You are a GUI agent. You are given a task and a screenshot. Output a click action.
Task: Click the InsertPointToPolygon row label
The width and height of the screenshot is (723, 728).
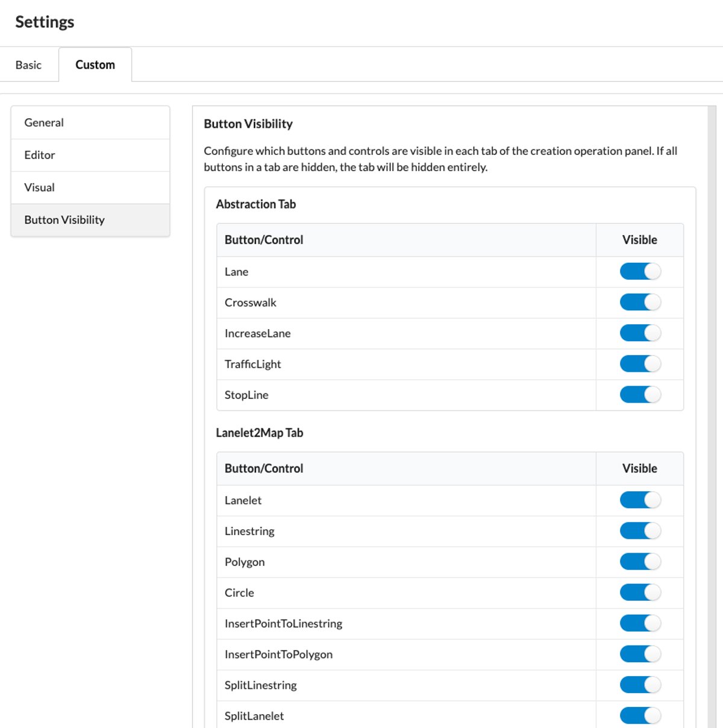278,654
